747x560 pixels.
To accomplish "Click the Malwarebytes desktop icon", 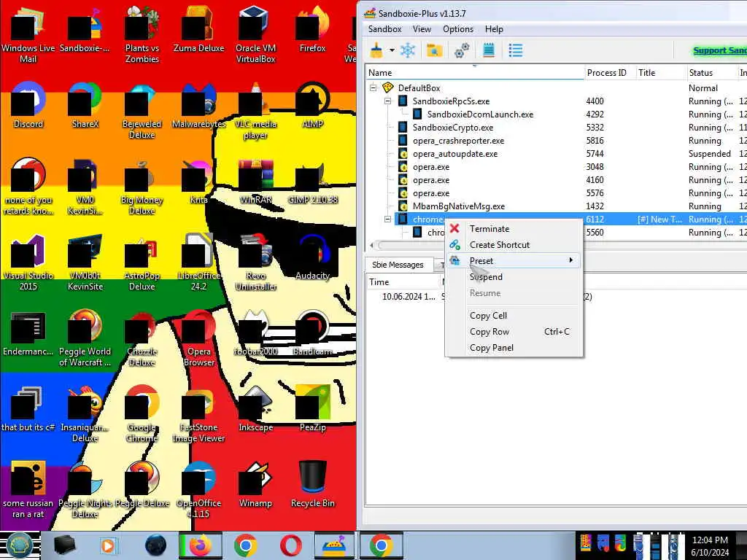I will (198, 105).
